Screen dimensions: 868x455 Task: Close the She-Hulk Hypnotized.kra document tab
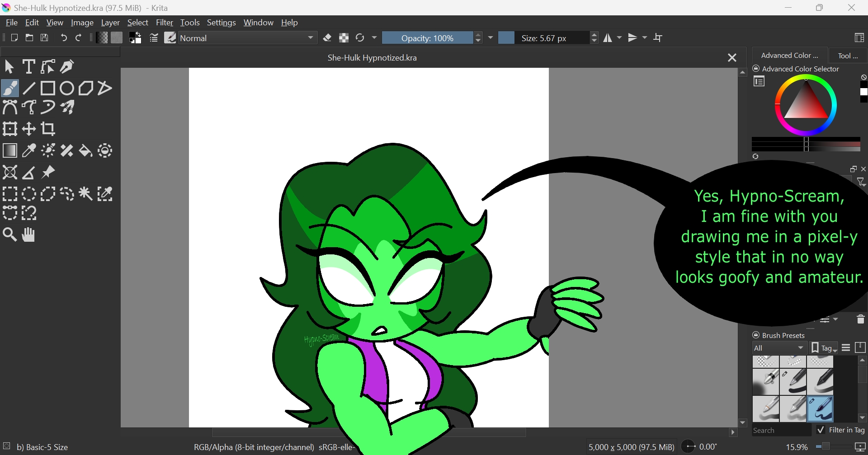[x=732, y=58]
